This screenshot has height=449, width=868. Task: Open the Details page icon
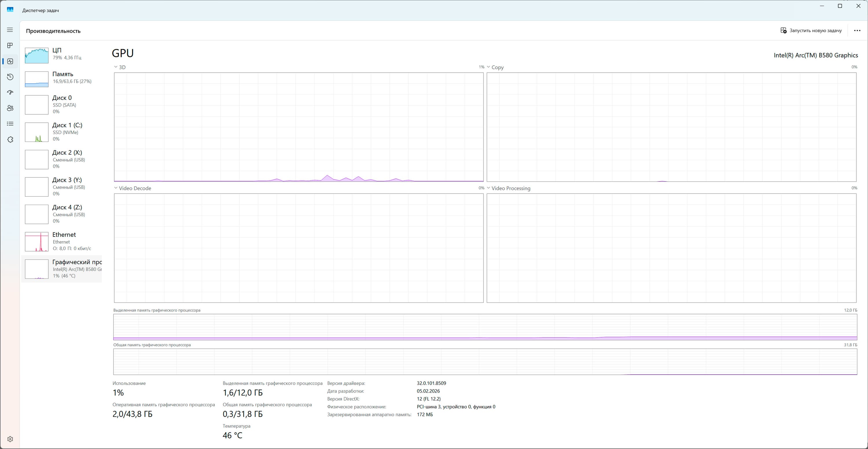click(x=10, y=124)
